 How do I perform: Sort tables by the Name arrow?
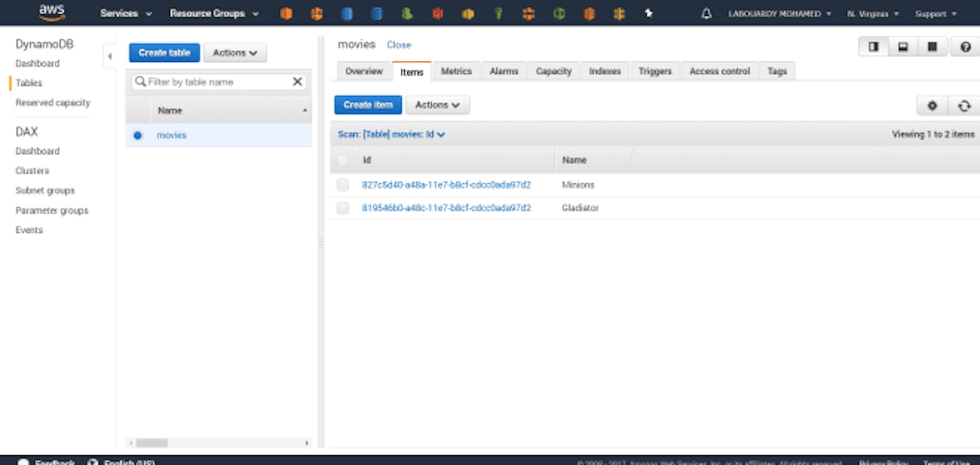point(305,110)
